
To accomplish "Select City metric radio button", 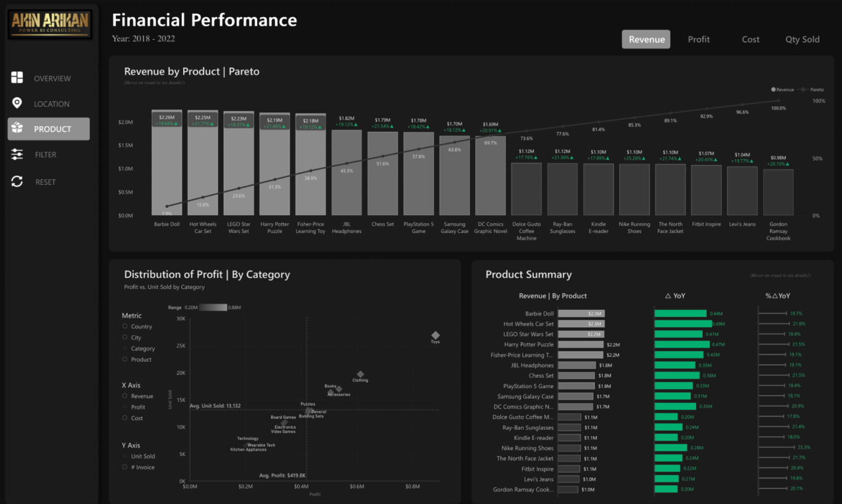I will coord(125,338).
